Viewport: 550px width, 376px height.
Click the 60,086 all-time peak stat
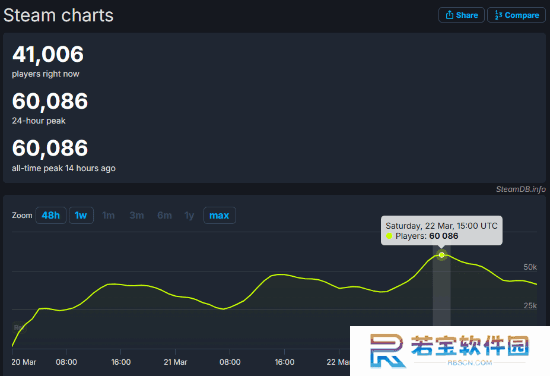coord(50,148)
